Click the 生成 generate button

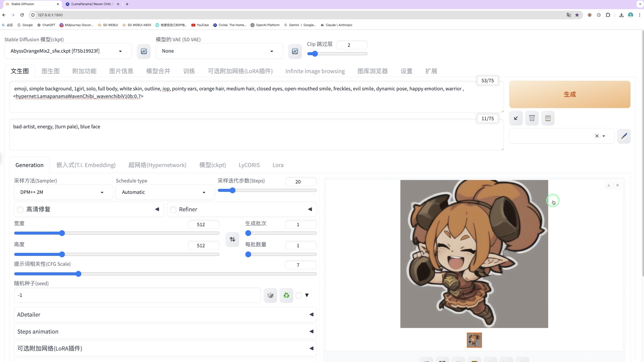click(570, 94)
